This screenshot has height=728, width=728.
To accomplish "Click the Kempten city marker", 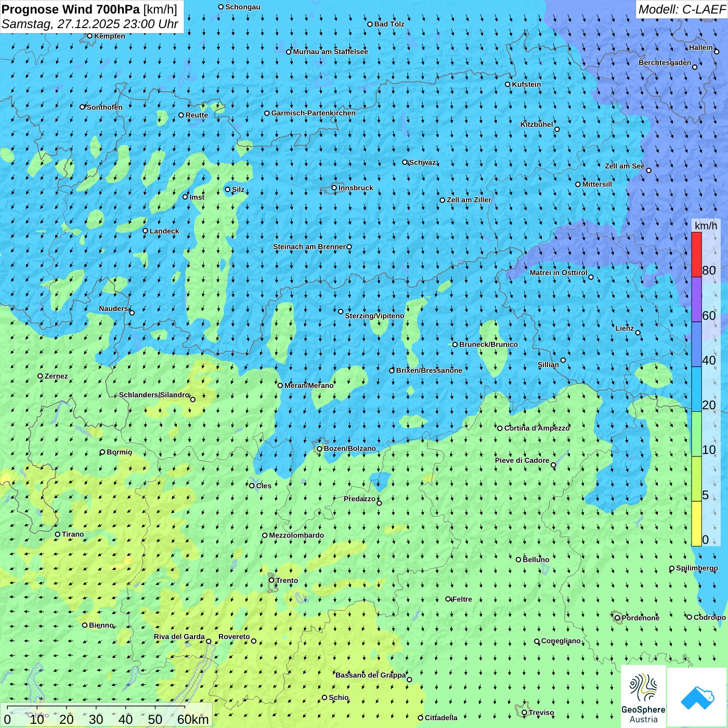I will click(90, 36).
